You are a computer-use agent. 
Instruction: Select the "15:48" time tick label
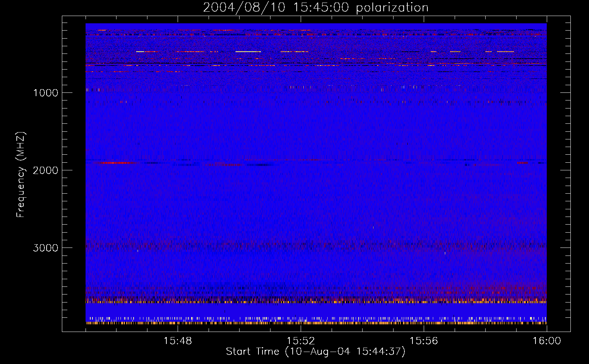(178, 341)
